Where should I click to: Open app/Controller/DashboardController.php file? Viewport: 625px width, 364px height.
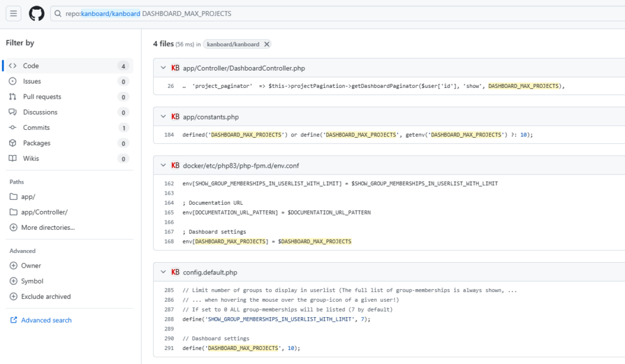tap(244, 68)
